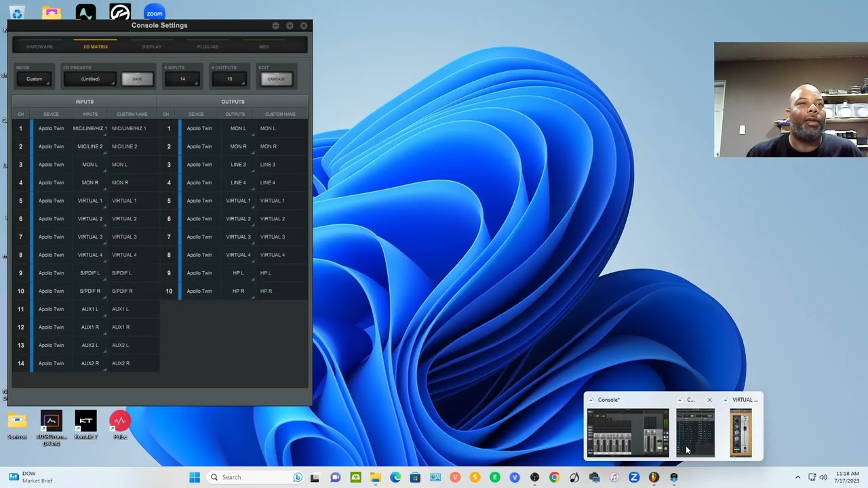
Task: Open the DOW Market Brief widget
Action: coord(31,477)
